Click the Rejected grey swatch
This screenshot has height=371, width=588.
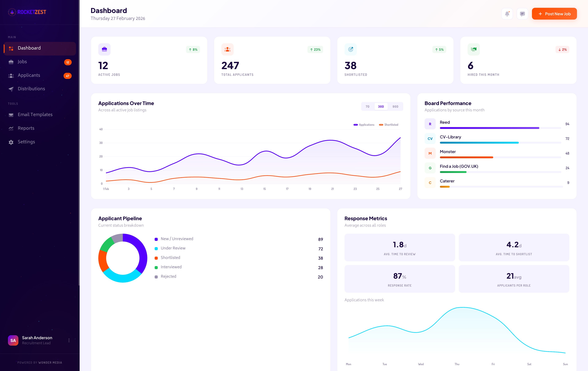click(156, 277)
